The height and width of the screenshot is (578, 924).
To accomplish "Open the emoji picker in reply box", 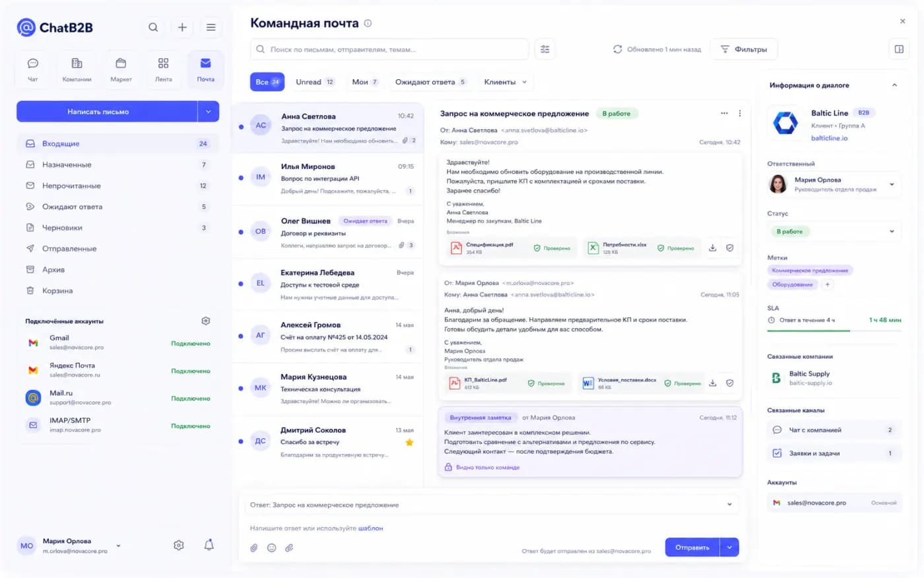I will click(271, 548).
